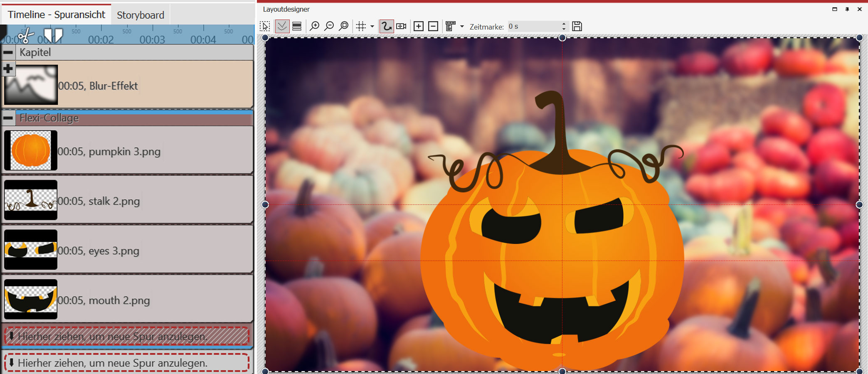Collapse the Flexi-Collage group

click(8, 118)
